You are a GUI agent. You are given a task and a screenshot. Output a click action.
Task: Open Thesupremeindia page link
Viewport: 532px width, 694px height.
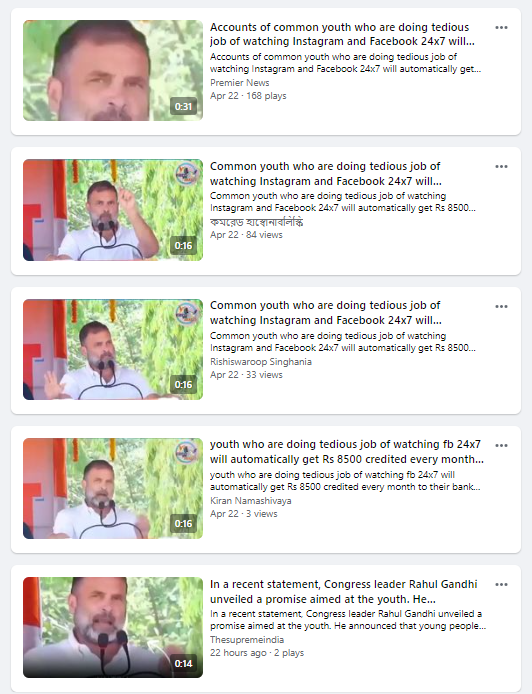coord(247,640)
